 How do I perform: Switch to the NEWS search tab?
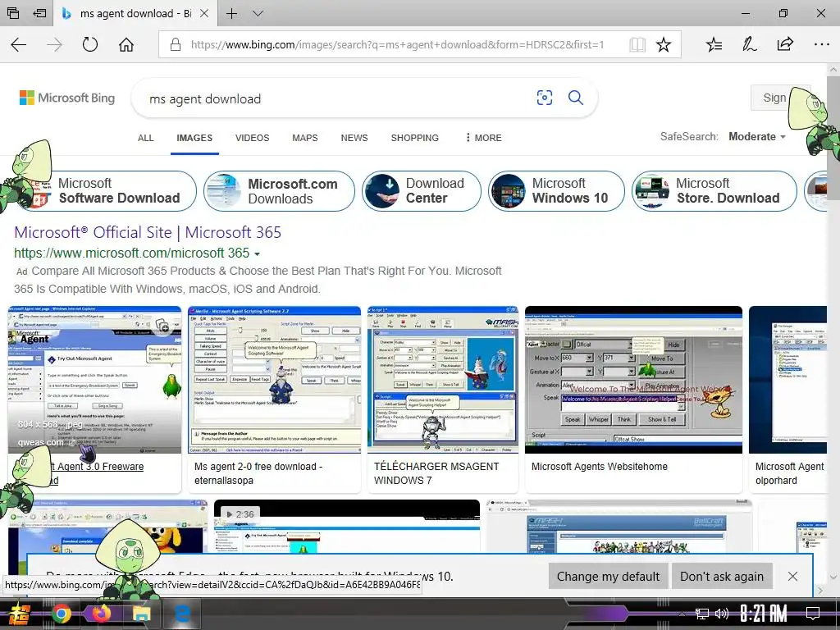tap(354, 138)
